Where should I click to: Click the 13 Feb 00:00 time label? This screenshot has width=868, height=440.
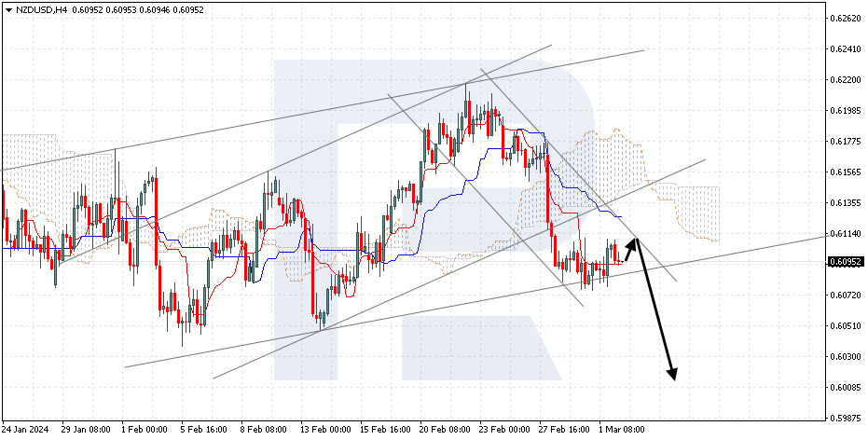(326, 430)
